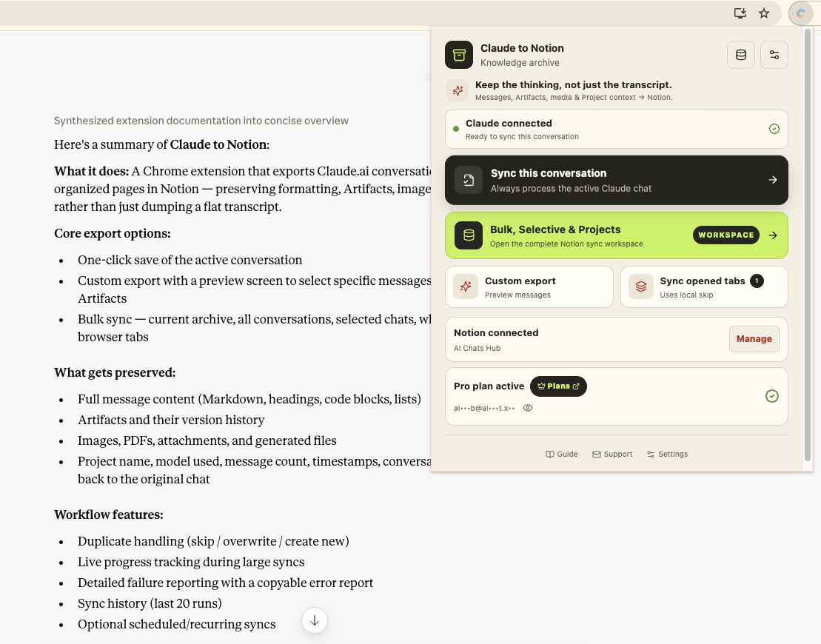Sync this conversation
Image resolution: width=821 pixels, height=644 pixels.
coord(616,180)
